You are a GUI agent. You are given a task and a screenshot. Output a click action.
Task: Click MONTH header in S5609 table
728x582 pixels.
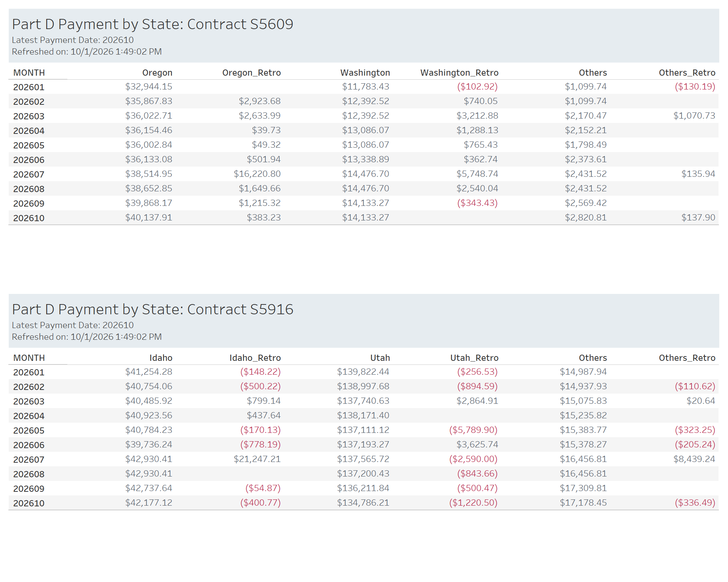pyautogui.click(x=29, y=73)
